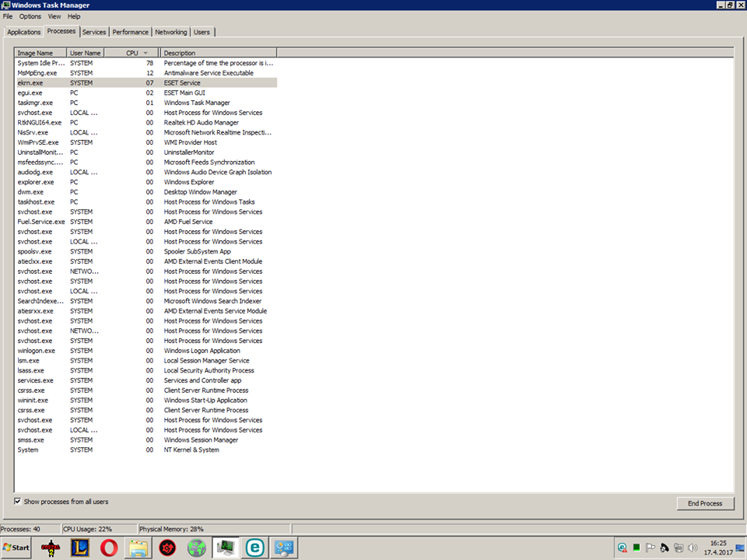
Task: Select RtkNGUI64.exe process
Action: pos(146,122)
